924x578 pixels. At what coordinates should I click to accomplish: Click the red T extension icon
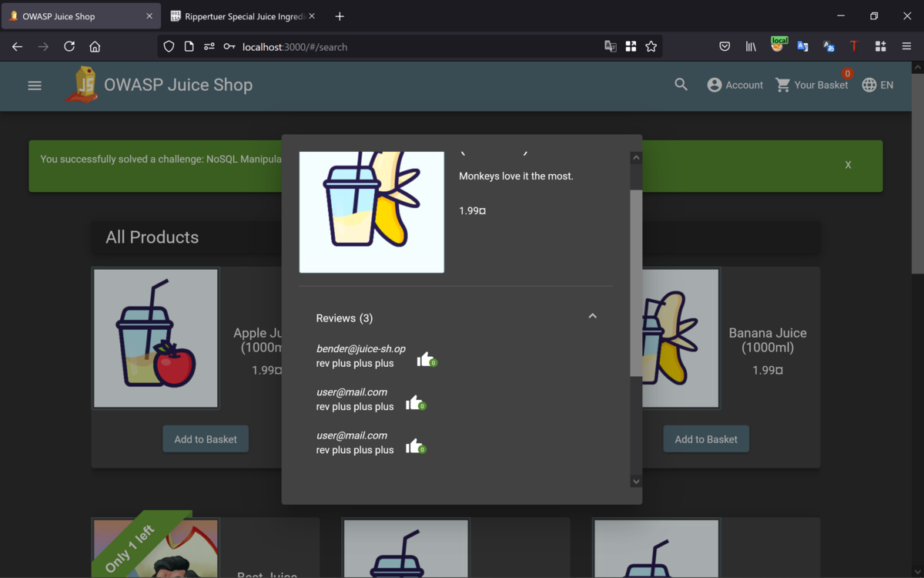[x=854, y=46]
